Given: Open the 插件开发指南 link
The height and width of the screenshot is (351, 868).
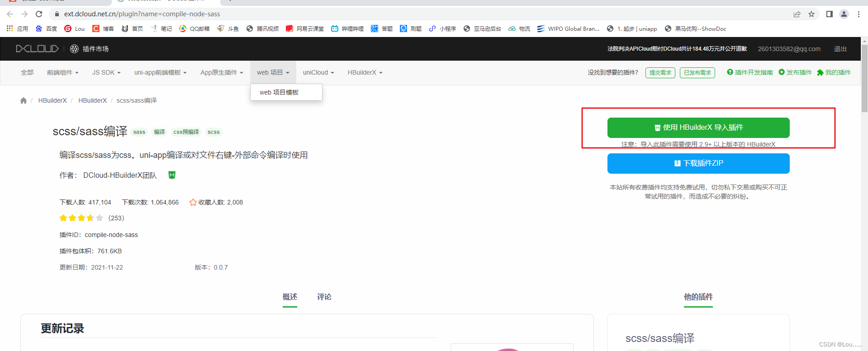Looking at the screenshot, I should pyautogui.click(x=750, y=72).
